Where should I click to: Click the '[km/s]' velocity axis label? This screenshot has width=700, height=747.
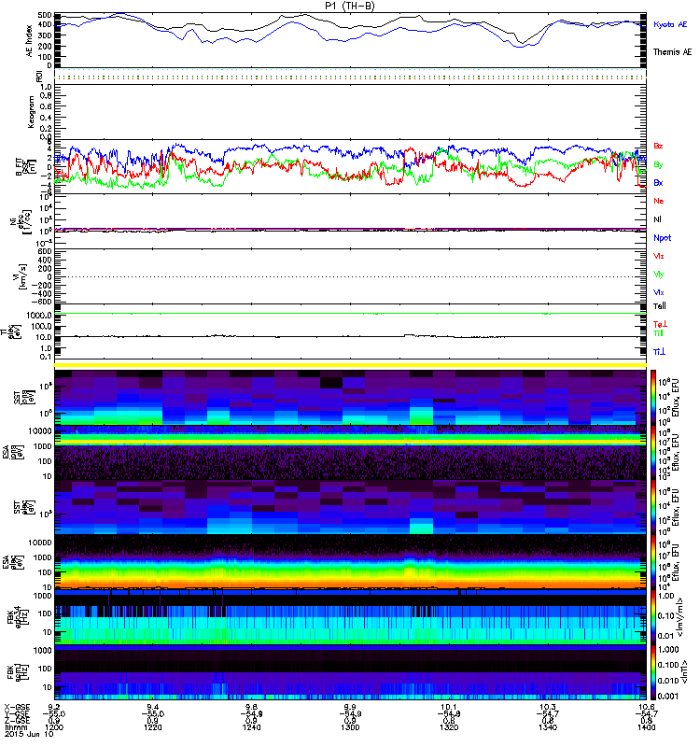pyautogui.click(x=22, y=276)
